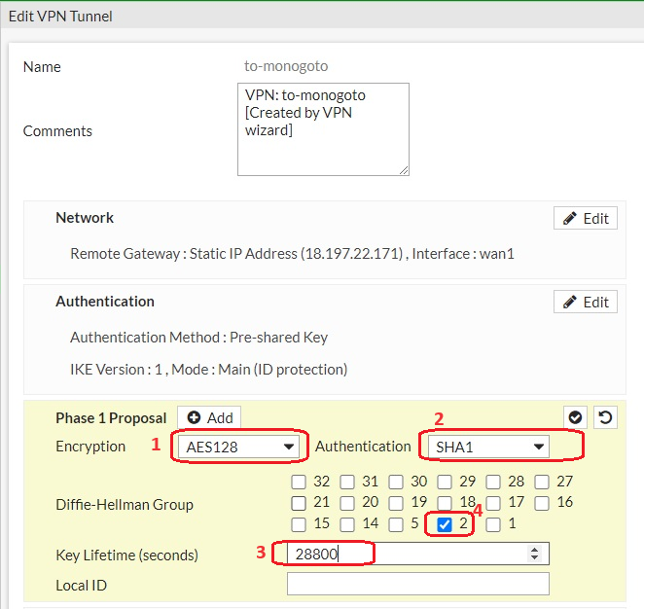Select Diffie-Hellman group 21 checkbox
645x610 pixels.
click(299, 503)
